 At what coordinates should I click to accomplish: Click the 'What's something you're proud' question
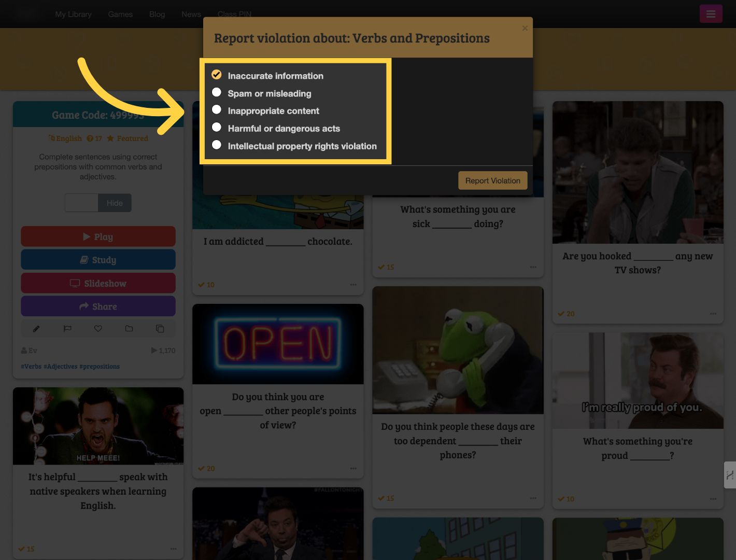(638, 449)
